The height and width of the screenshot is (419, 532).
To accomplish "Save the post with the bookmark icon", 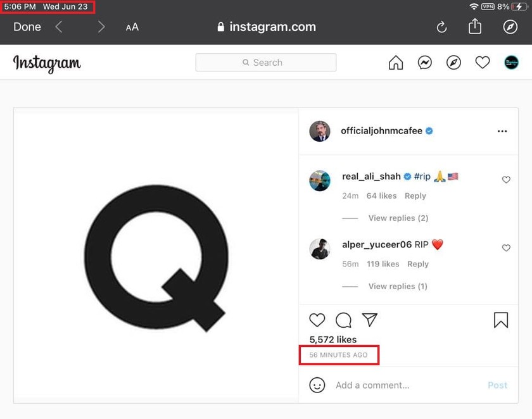I will [x=501, y=320].
